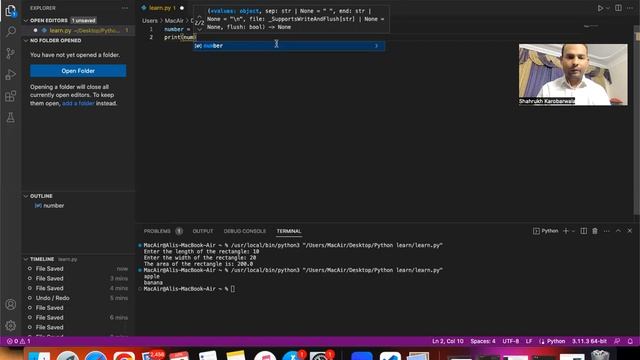Close the bottom panel
Viewport: 640px width, 360px height.
pyautogui.click(x=630, y=231)
